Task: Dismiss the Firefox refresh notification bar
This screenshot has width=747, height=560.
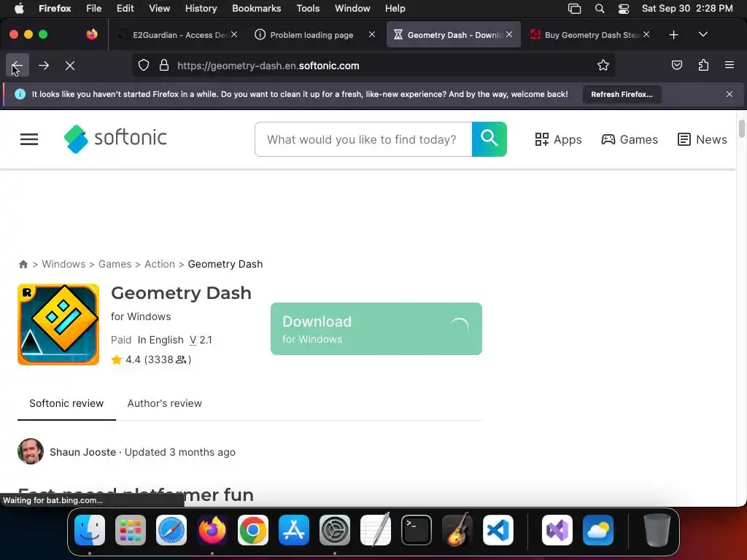Action: (x=729, y=94)
